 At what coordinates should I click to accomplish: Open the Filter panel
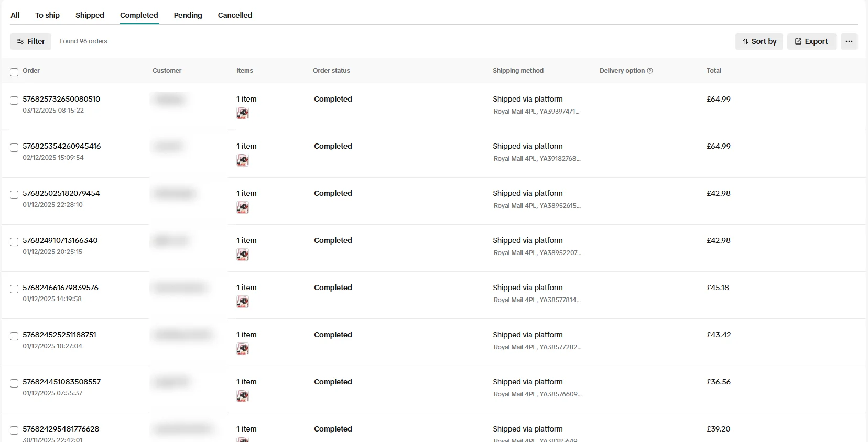coord(30,41)
